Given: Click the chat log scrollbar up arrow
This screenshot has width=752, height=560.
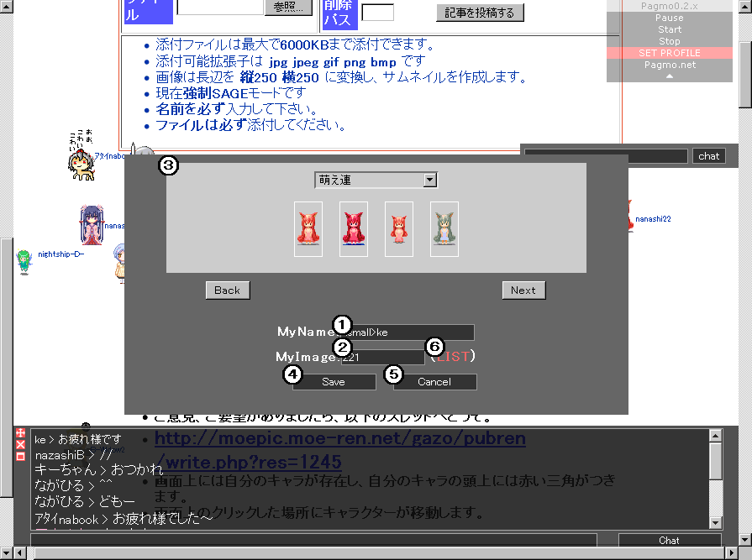Looking at the screenshot, I should (715, 436).
